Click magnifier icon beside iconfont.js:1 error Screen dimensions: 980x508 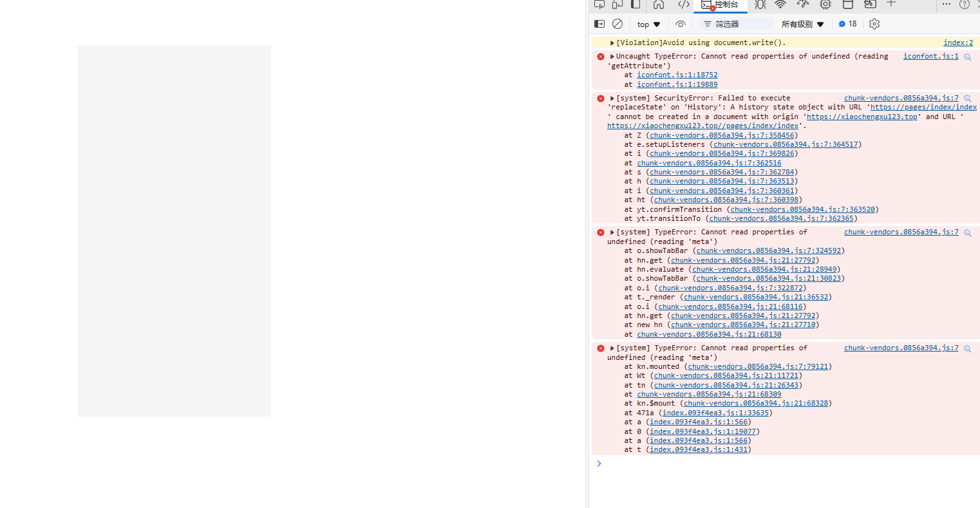coord(967,57)
